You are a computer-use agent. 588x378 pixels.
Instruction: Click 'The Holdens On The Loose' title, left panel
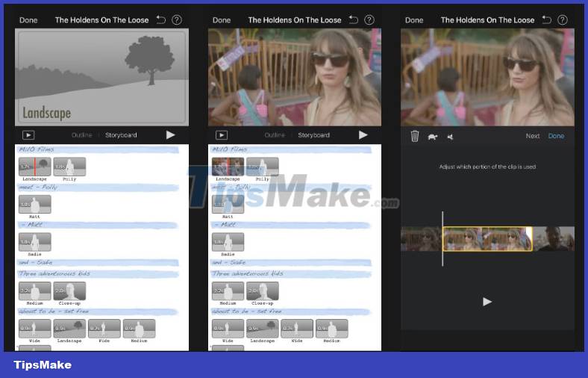click(x=102, y=20)
